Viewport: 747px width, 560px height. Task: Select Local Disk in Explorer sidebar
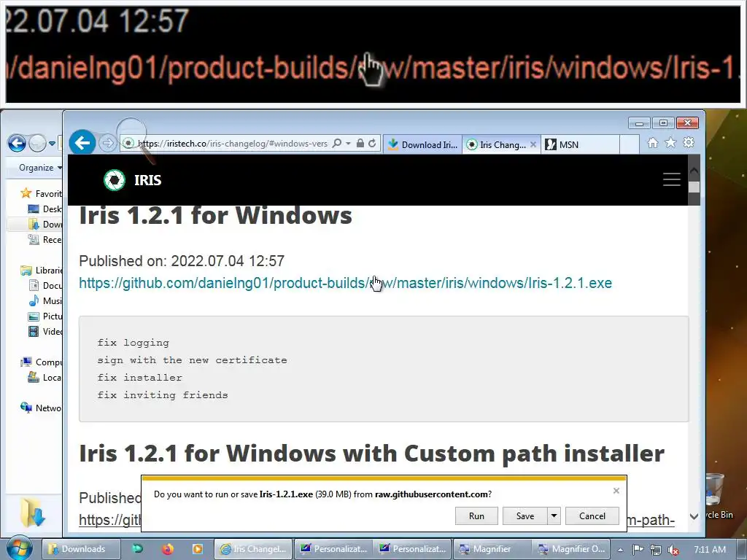click(45, 377)
